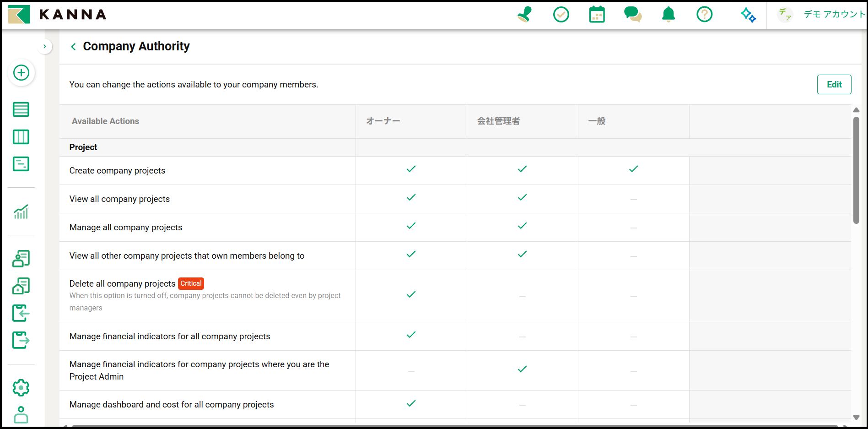Open the settings gear in sidebar
The width and height of the screenshot is (868, 429).
click(x=21, y=388)
